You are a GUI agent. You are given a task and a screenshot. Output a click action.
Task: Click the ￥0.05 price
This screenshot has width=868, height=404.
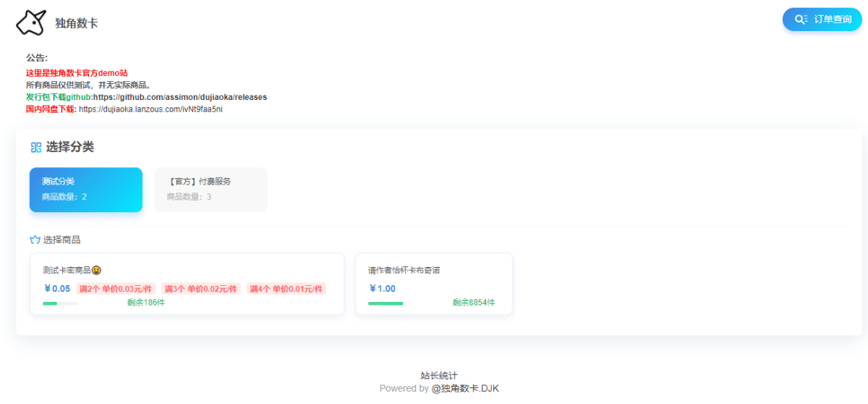[x=57, y=289]
